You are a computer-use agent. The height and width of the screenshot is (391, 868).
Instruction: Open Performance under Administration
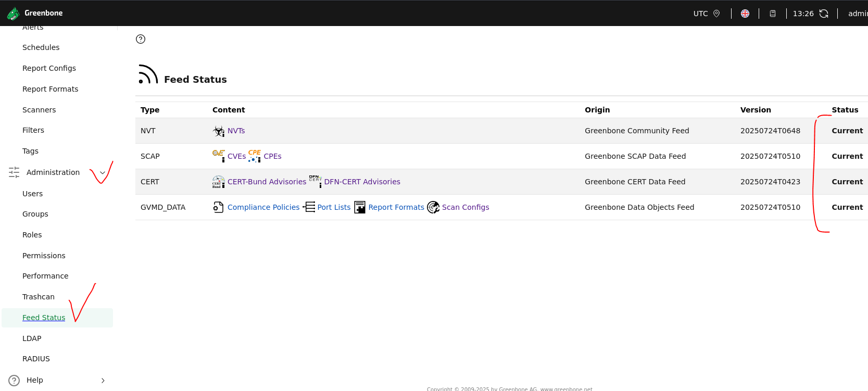click(x=45, y=276)
